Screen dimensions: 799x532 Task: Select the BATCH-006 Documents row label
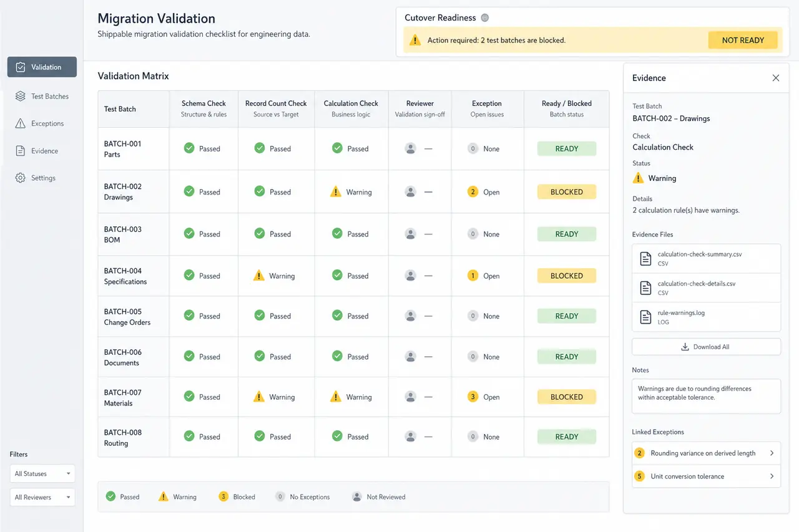tap(123, 357)
